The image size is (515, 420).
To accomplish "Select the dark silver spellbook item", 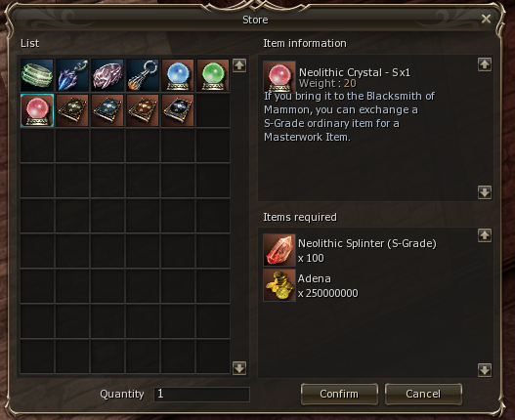I will [x=178, y=110].
